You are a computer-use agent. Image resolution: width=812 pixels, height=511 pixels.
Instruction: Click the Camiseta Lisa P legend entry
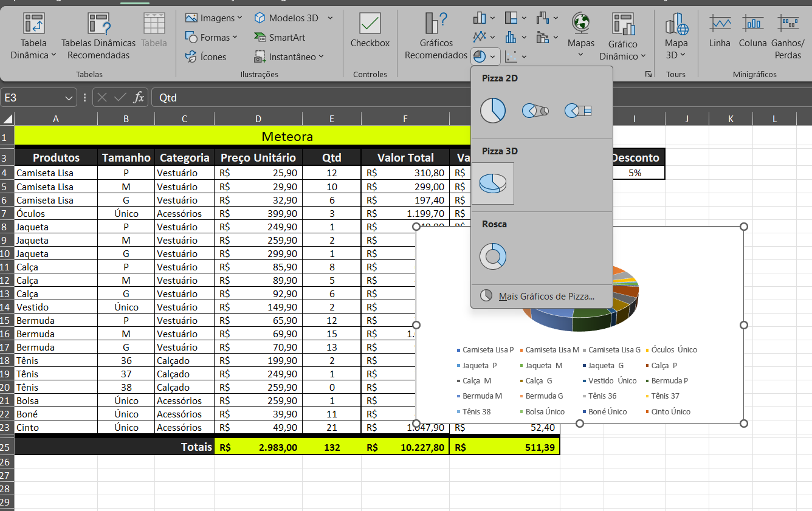click(486, 350)
